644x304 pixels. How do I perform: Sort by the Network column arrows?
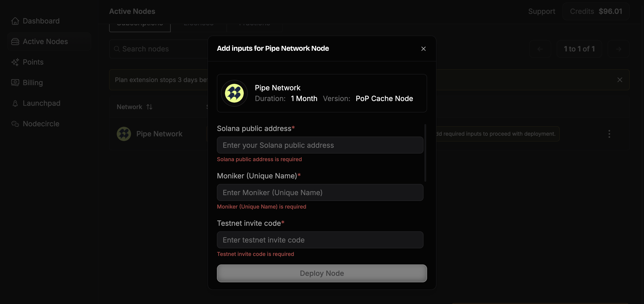click(x=149, y=107)
